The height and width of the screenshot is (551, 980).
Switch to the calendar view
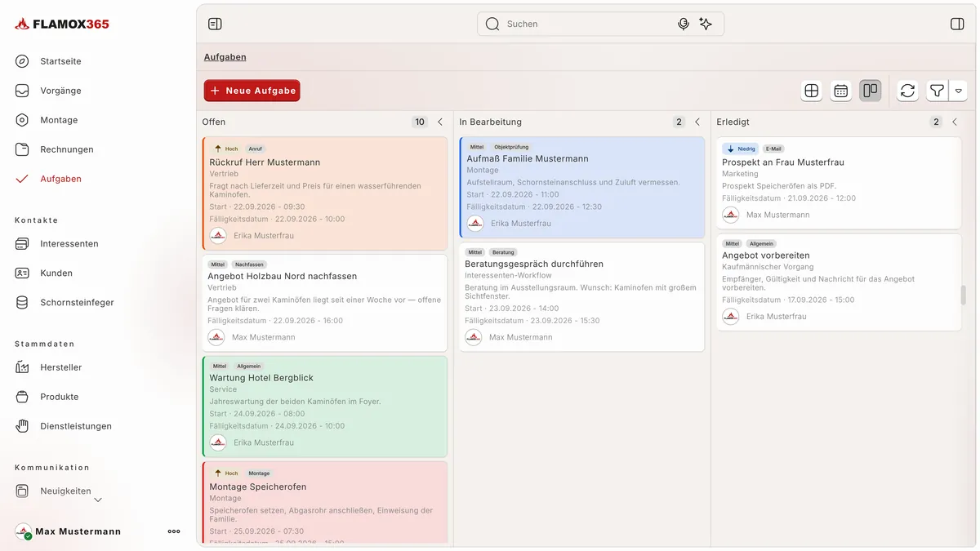click(x=841, y=91)
